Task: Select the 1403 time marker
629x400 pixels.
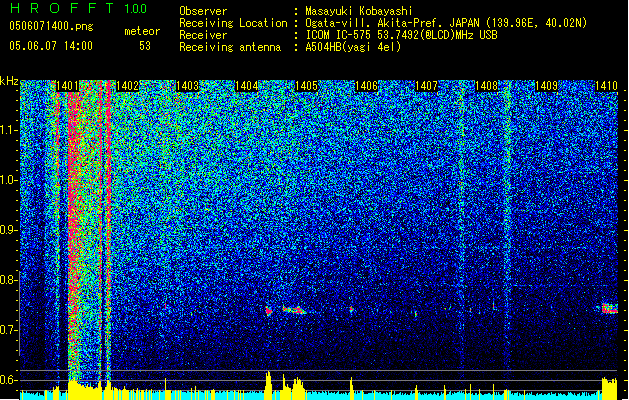Action: pos(187,86)
